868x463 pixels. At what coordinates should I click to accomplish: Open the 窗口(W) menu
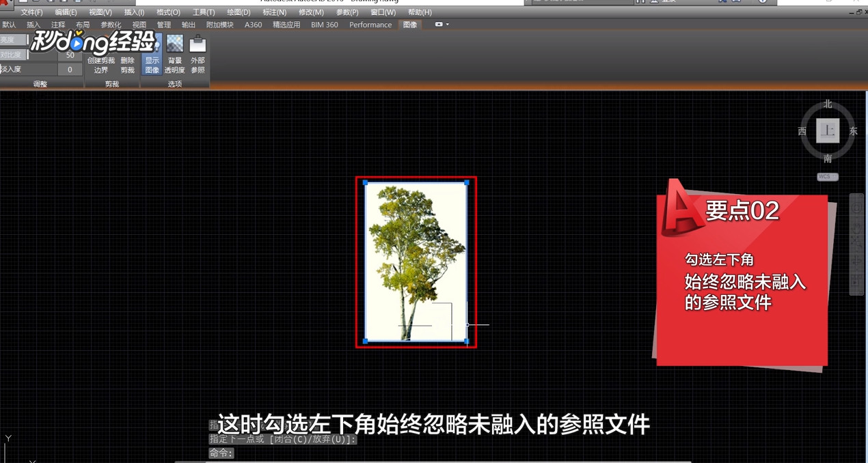click(383, 12)
